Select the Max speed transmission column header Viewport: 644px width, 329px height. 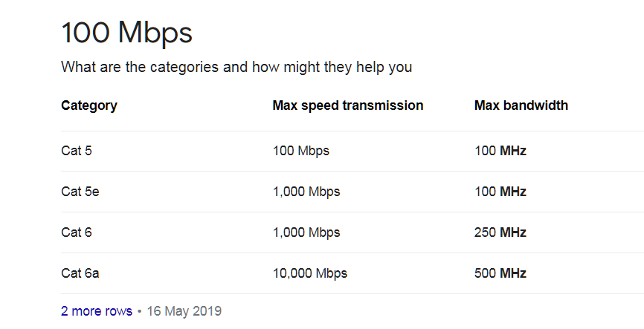click(x=347, y=105)
